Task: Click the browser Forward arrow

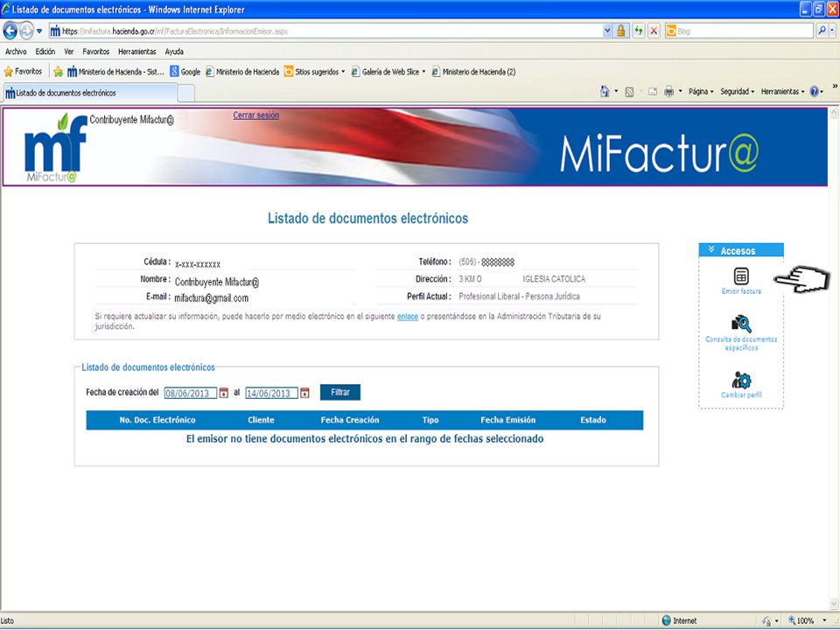Action: tap(26, 31)
